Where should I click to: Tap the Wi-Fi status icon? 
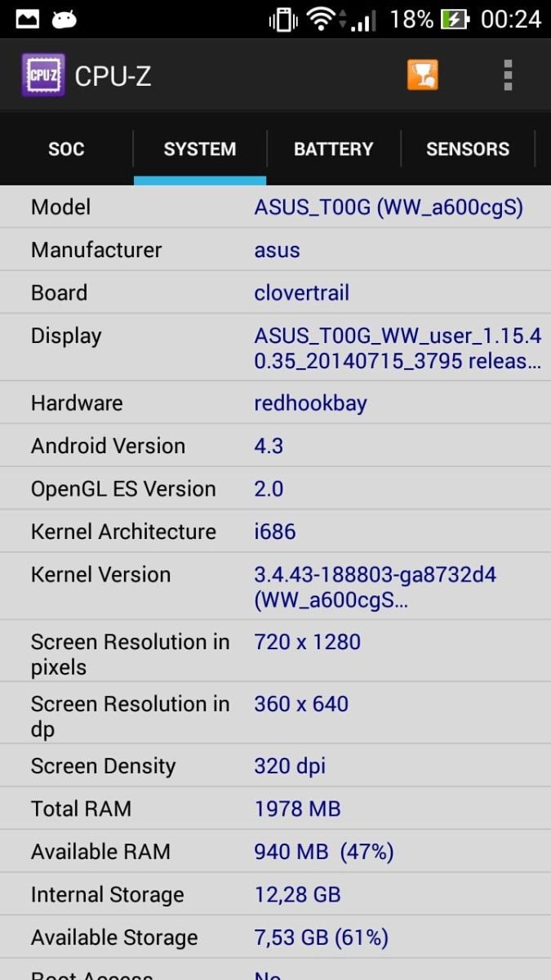coord(321,19)
